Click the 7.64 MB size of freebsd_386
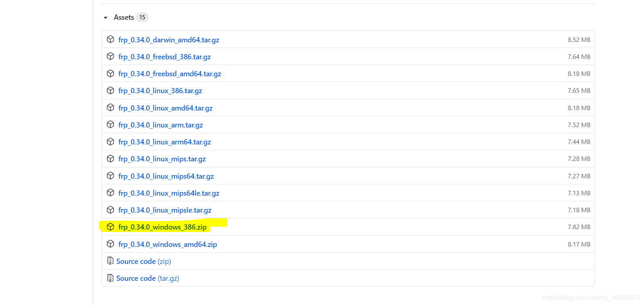 pyautogui.click(x=579, y=57)
